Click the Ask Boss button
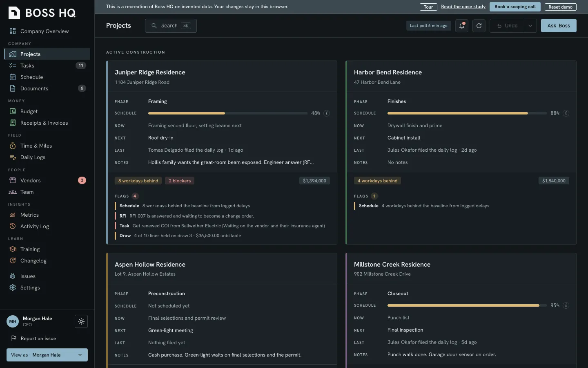Screen dimensions: 588x368 pos(559,26)
